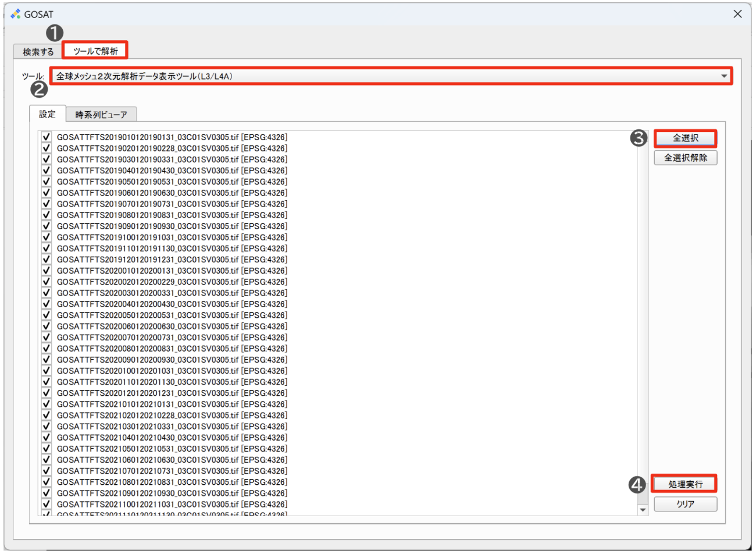Uncheck the GOSATTFTS2020020120200229 checkbox

pos(47,282)
